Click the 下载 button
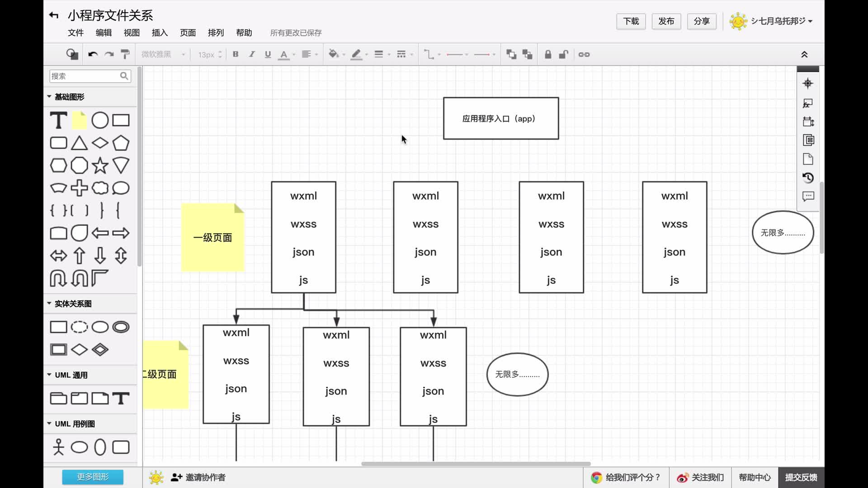This screenshot has width=868, height=488. (x=631, y=21)
